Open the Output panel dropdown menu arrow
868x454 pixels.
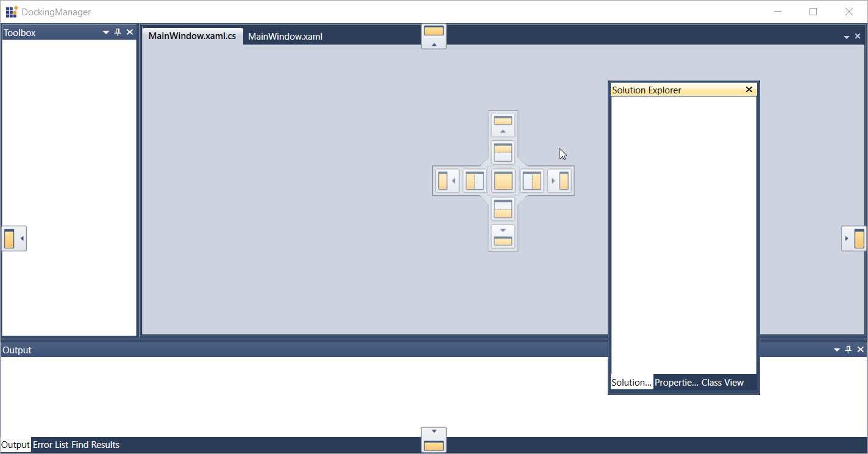837,350
